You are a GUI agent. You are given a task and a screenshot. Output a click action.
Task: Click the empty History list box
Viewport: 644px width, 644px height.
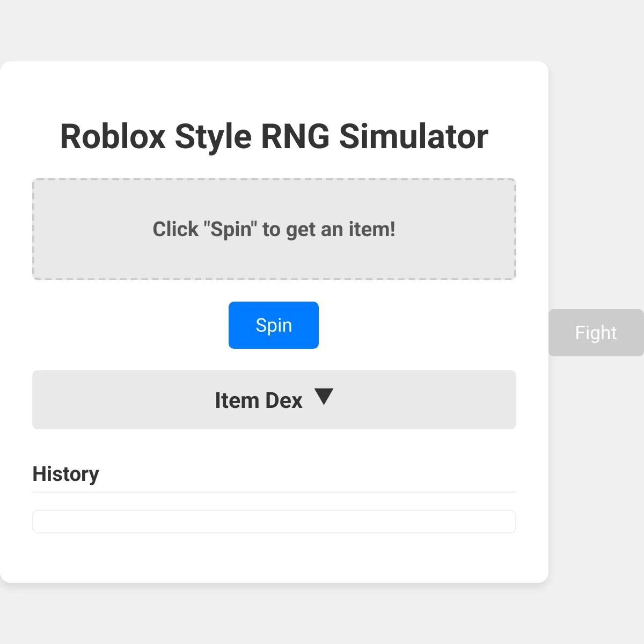click(x=274, y=522)
